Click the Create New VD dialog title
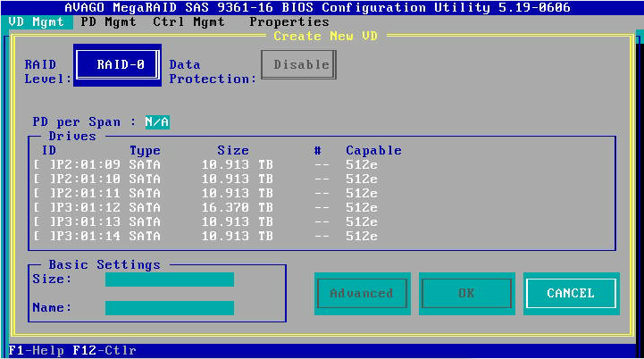This screenshot has height=359, width=644. [326, 36]
